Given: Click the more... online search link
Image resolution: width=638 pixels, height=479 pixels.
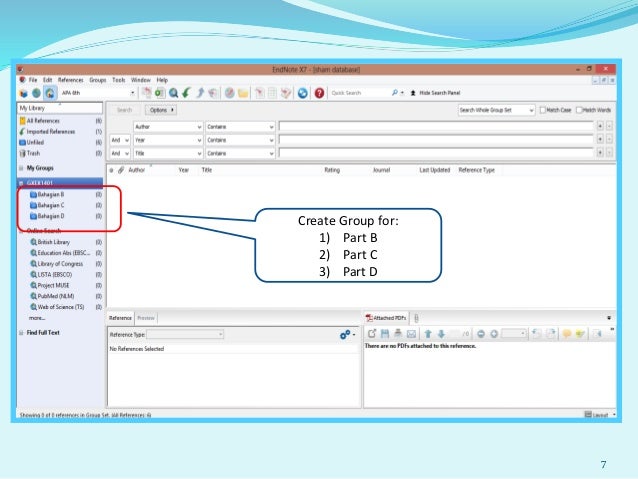Looking at the screenshot, I should click(x=37, y=318).
